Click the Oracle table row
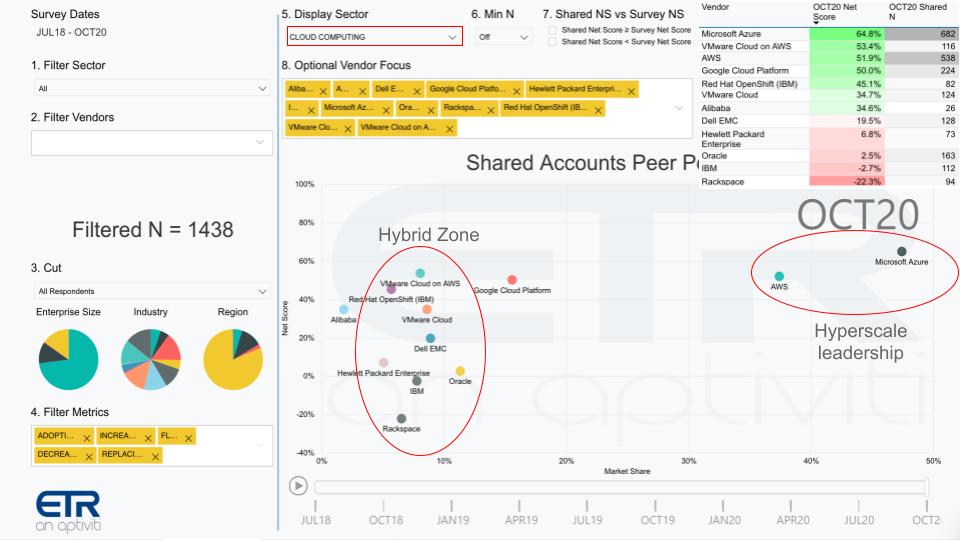The height and width of the screenshot is (540, 960). [828, 156]
